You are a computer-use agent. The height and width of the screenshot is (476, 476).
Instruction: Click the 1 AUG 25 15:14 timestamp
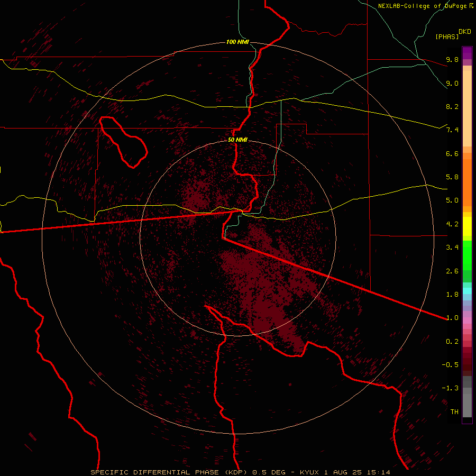pos(358,472)
